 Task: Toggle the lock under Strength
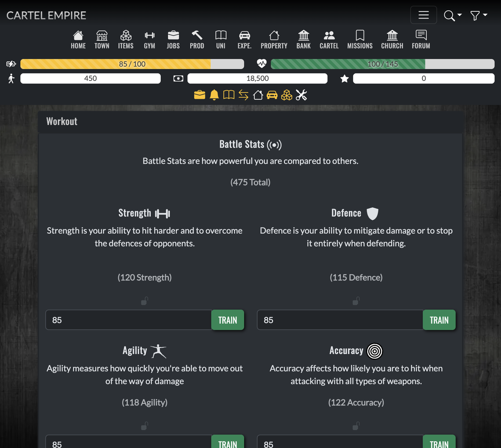click(144, 301)
